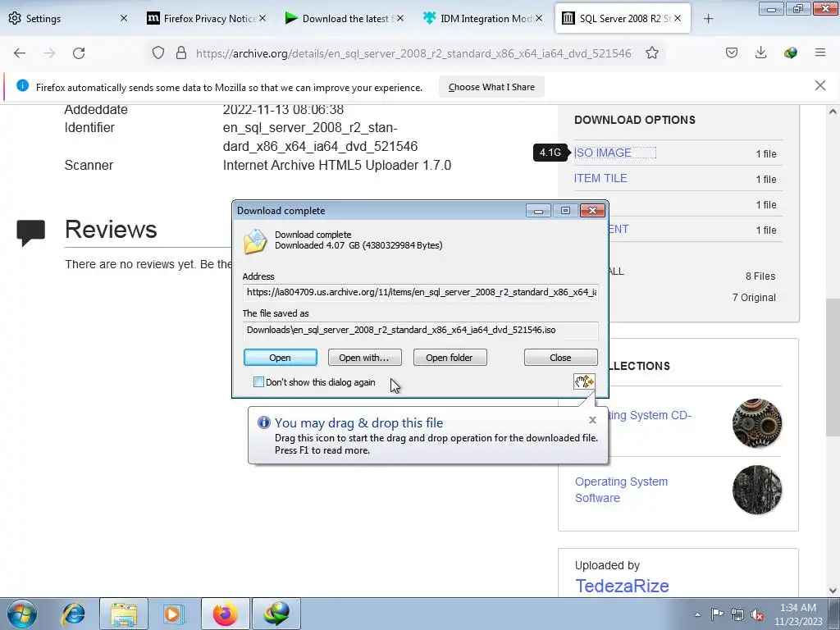Click the taskbar clock 1:34 AM
840x630 pixels.
click(x=797, y=608)
